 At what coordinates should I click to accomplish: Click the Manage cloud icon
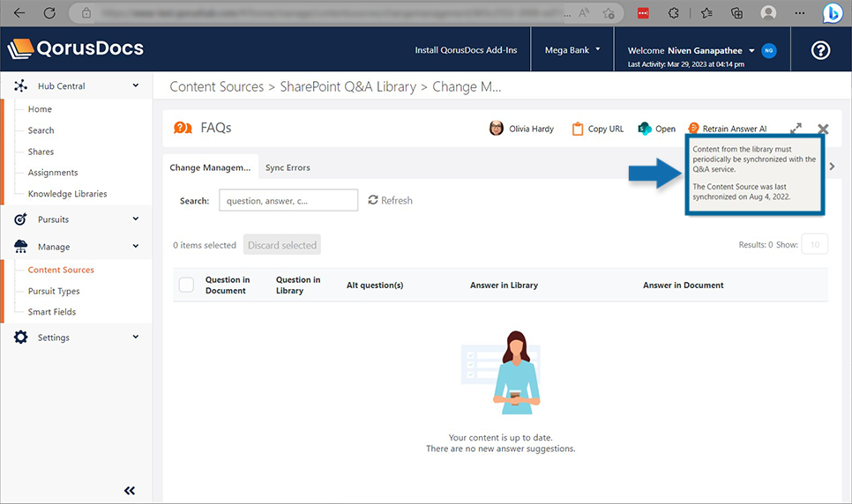[20, 246]
